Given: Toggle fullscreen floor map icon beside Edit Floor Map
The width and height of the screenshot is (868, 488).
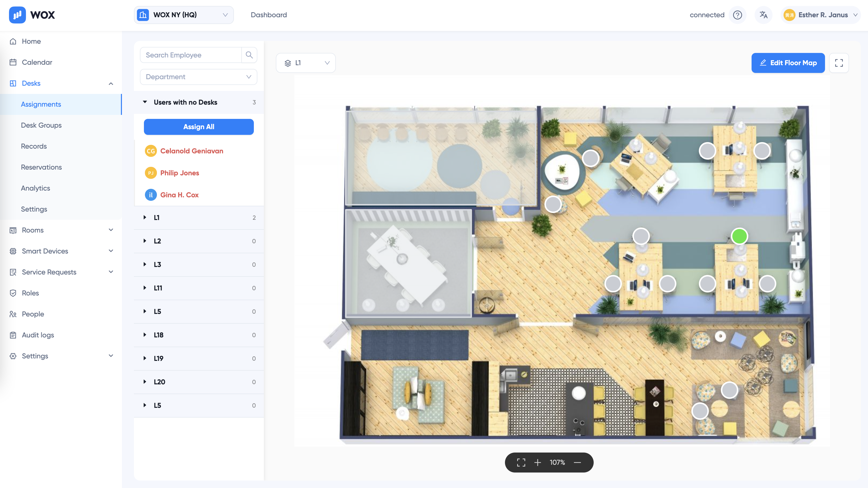Looking at the screenshot, I should click(839, 63).
